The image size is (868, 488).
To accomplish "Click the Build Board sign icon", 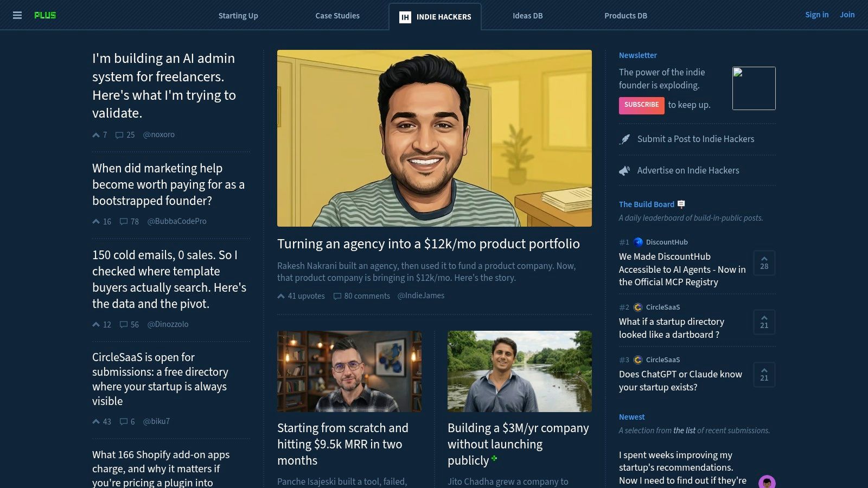I will coord(681,204).
